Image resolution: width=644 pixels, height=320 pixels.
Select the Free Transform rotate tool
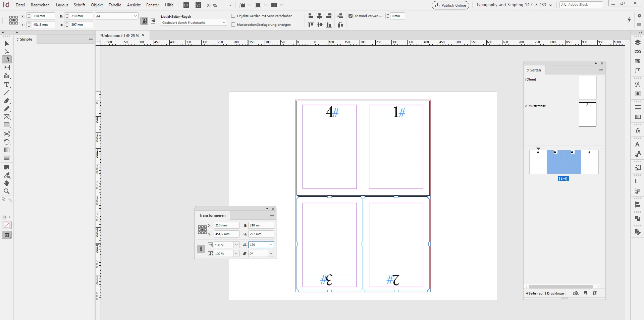(7, 142)
